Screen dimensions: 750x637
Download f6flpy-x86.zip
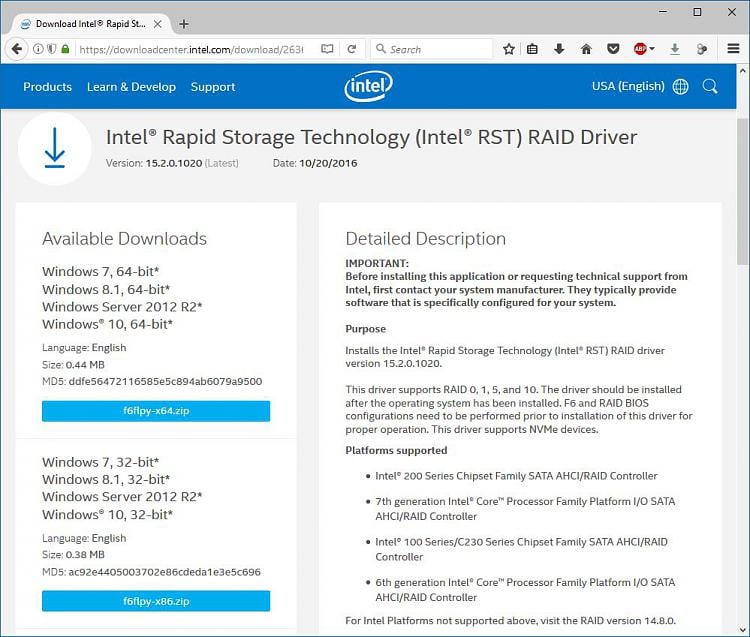click(156, 601)
